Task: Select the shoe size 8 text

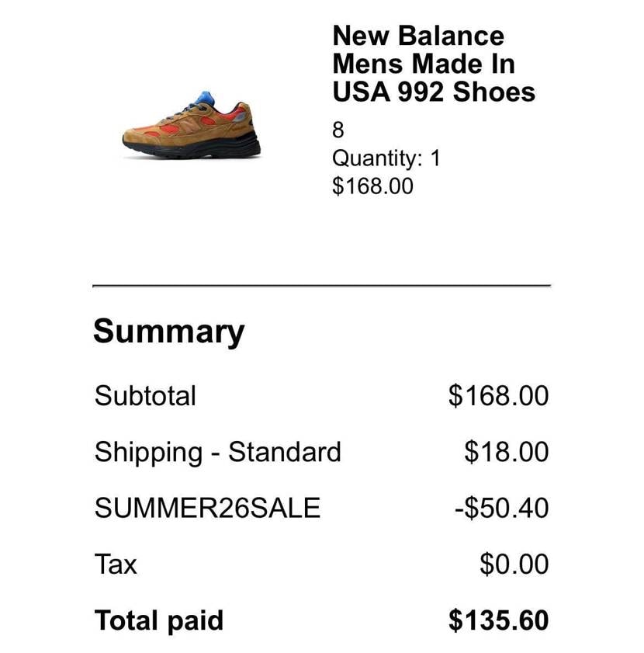Action: pyautogui.click(x=338, y=130)
